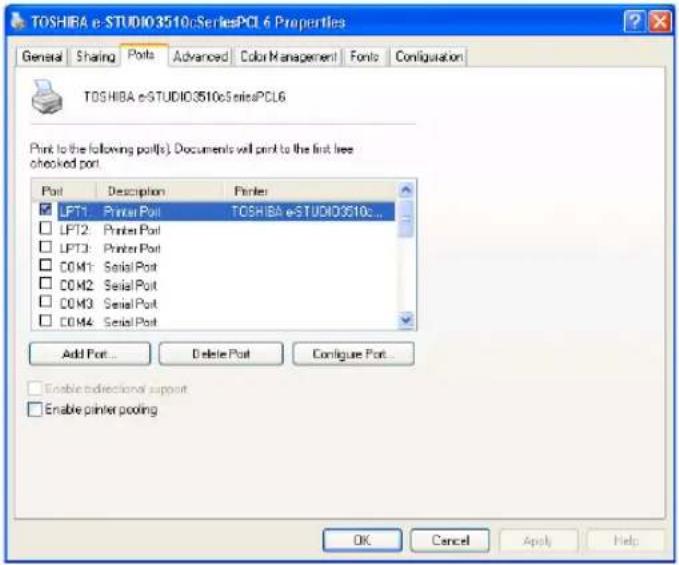Click the Add Port button
The image size is (679, 565).
(90, 354)
